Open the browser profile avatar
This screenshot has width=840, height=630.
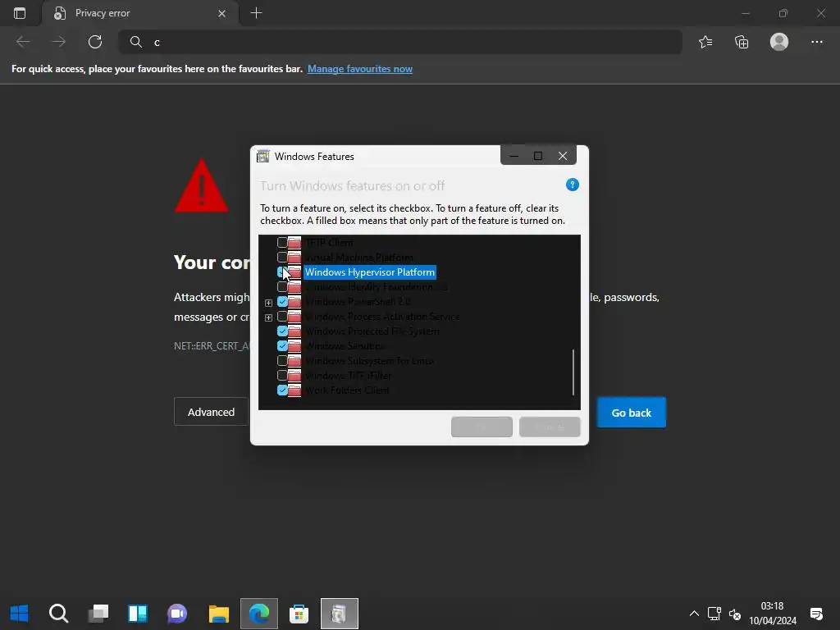[779, 42]
